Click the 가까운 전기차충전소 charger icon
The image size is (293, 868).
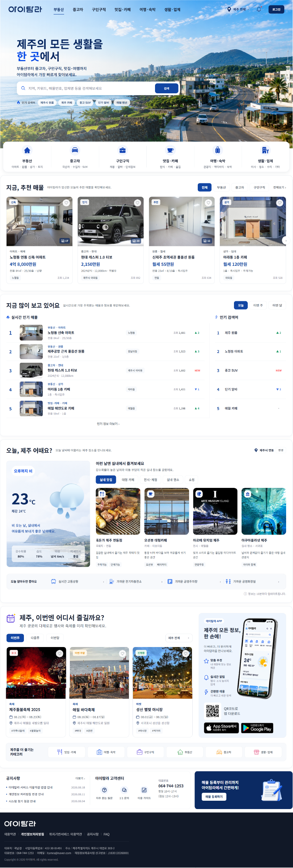click(112, 582)
